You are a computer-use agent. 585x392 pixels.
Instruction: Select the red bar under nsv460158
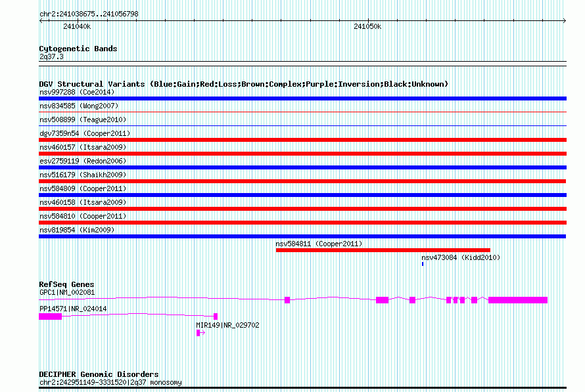(x=302, y=209)
